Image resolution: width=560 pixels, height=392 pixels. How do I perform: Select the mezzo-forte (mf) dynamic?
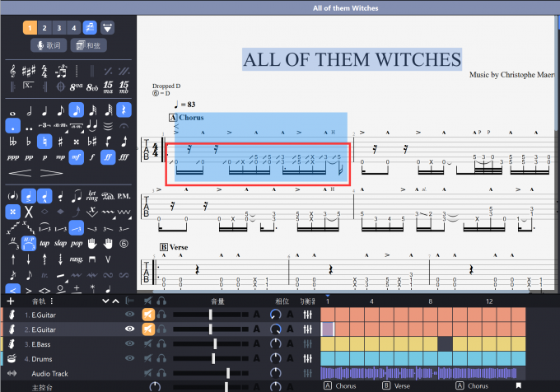click(76, 156)
